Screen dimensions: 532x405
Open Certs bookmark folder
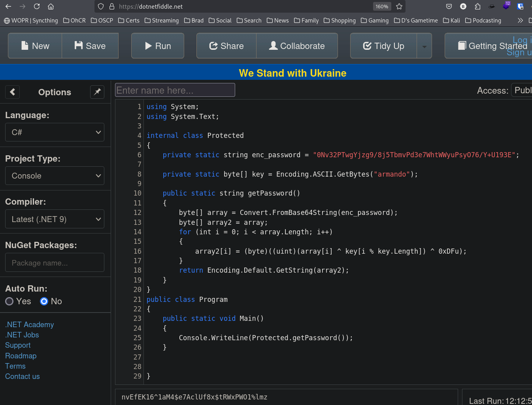(129, 21)
